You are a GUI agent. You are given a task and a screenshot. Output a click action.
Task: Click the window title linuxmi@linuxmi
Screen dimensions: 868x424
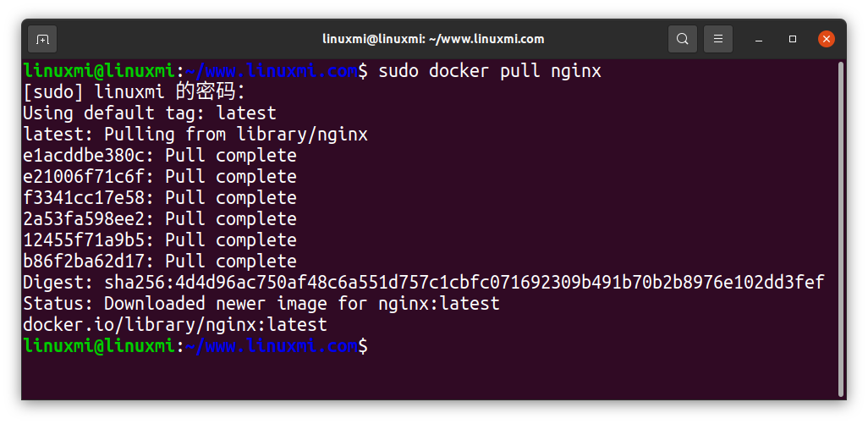click(433, 39)
